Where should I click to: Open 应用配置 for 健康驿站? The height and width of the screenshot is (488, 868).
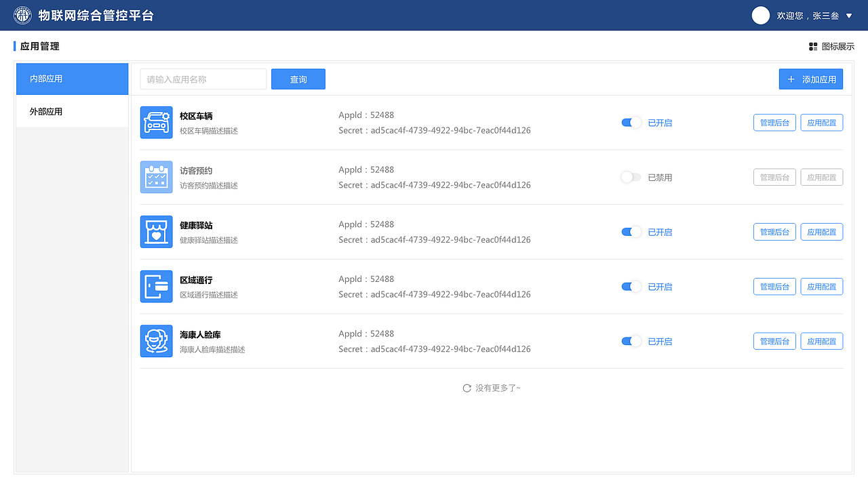click(822, 232)
